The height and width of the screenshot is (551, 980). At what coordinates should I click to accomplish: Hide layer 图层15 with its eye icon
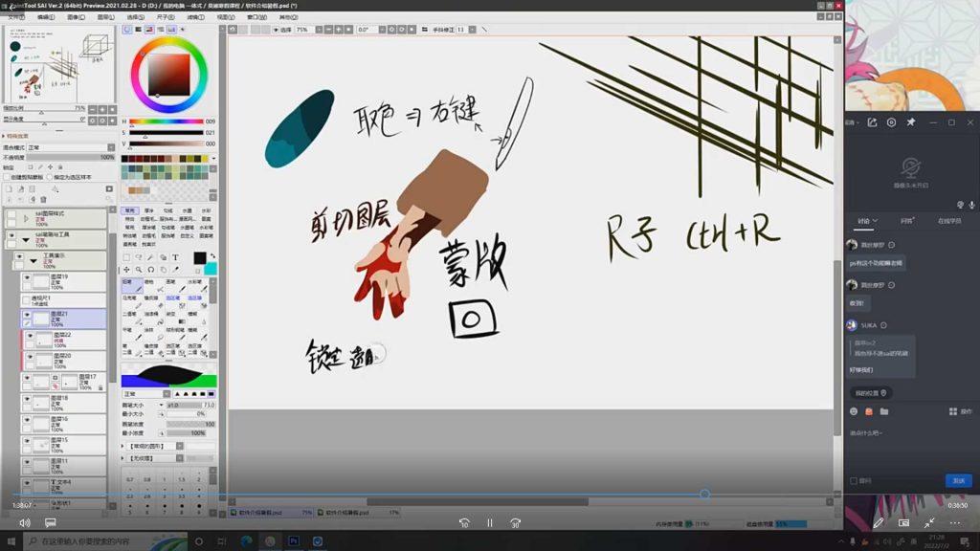(x=27, y=441)
